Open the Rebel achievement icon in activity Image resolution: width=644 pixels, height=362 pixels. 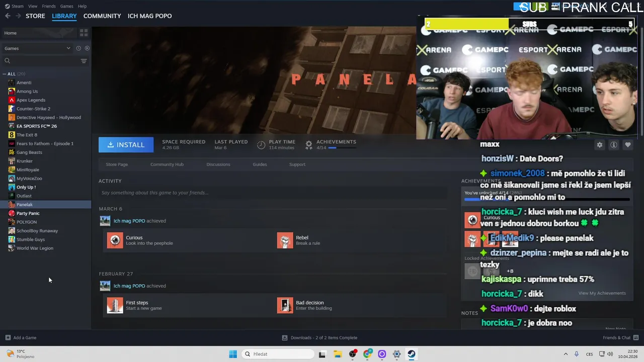coord(285,240)
